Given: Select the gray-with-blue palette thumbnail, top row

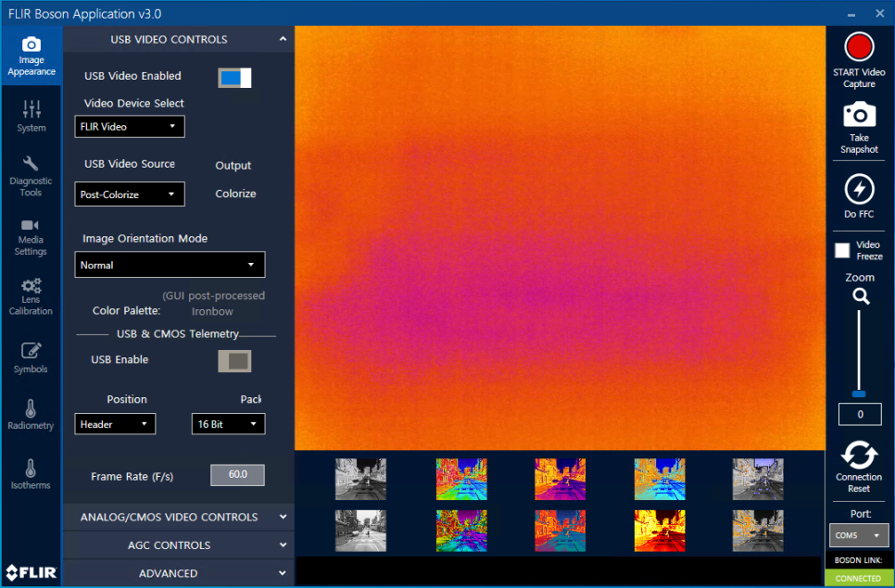Looking at the screenshot, I should pyautogui.click(x=758, y=479).
